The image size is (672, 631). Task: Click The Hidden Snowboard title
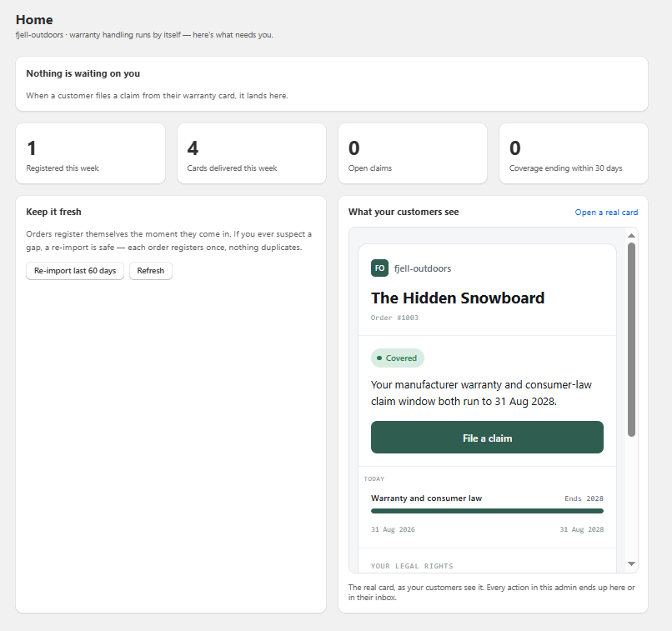458,298
